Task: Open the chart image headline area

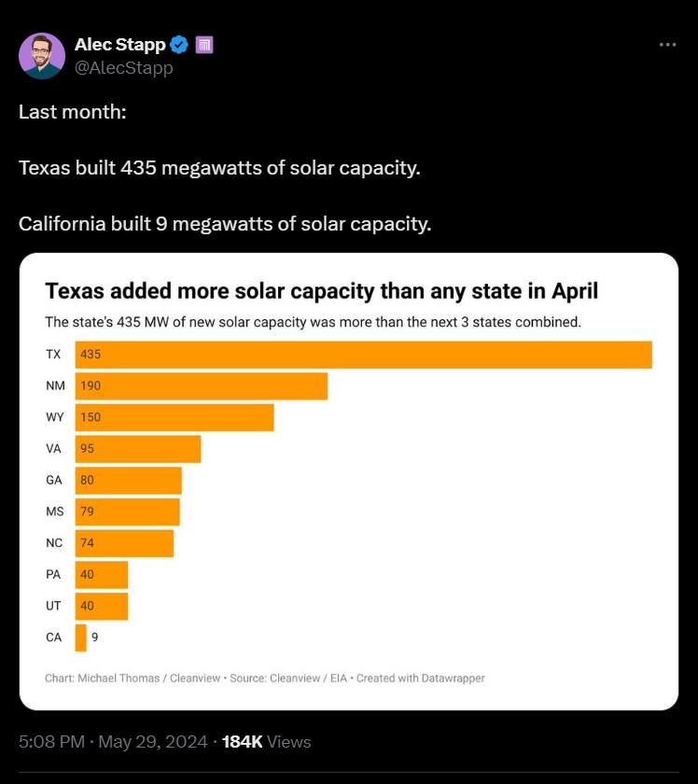Action: 322,291
